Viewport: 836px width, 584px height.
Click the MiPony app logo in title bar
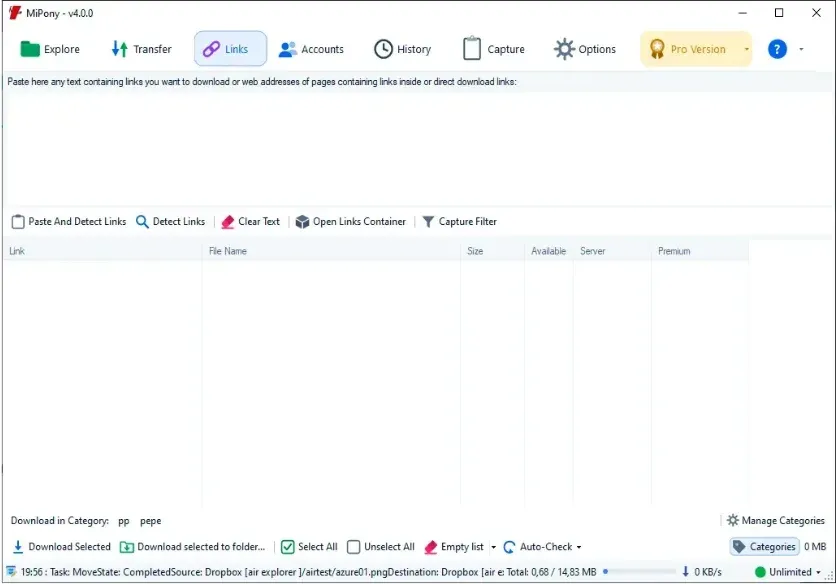tap(15, 12)
